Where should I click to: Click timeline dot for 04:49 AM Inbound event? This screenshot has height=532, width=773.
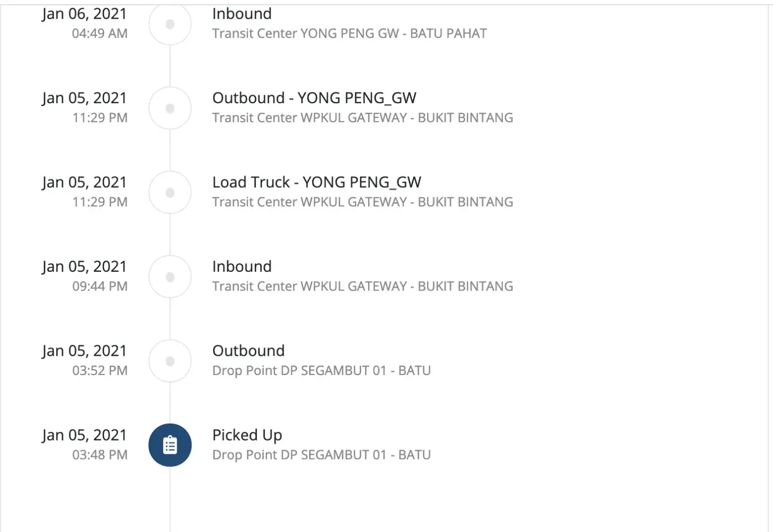[x=170, y=24]
